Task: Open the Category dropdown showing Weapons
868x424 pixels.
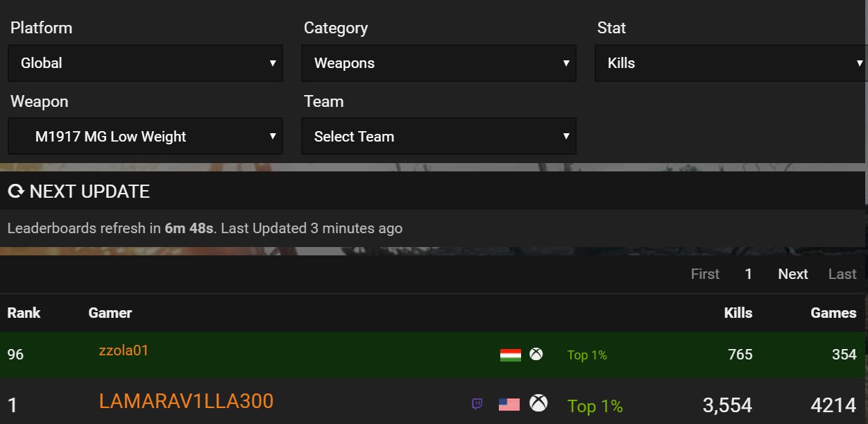Action: coord(439,63)
